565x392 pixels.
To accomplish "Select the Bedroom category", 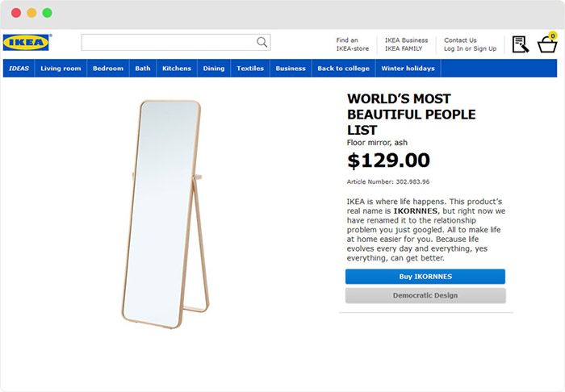I will [x=108, y=69].
